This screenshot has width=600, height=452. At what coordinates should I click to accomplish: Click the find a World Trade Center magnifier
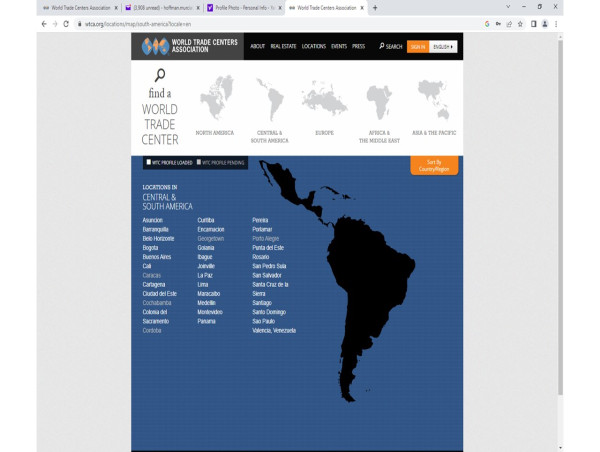[x=160, y=75]
